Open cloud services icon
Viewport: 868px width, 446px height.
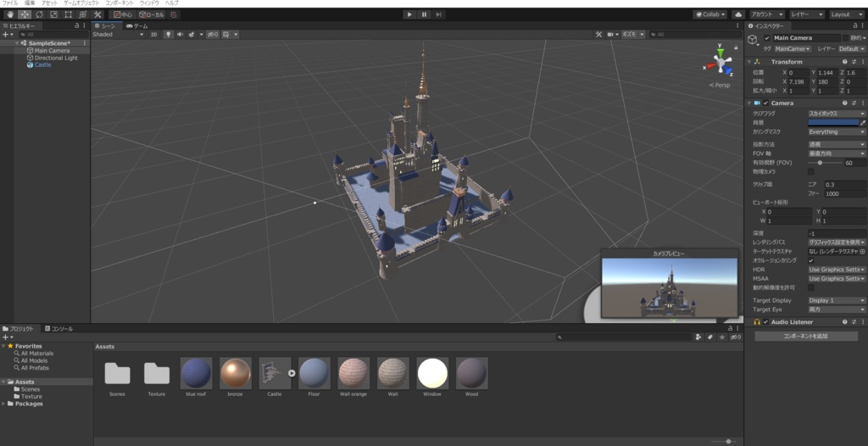(x=737, y=14)
